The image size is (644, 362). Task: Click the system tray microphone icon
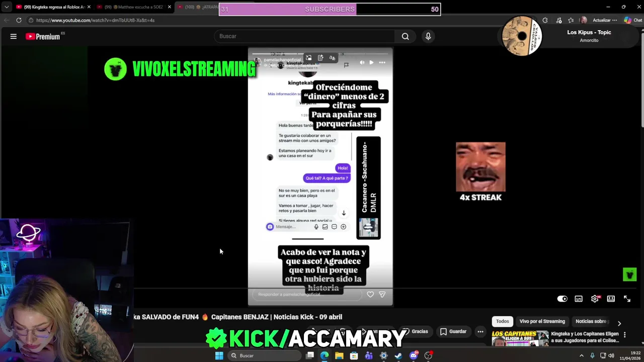pos(592,355)
